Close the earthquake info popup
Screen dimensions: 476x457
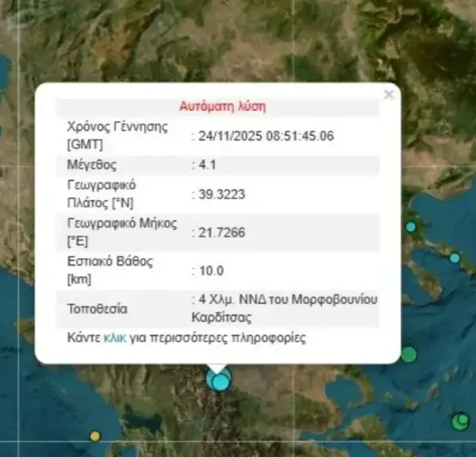click(x=388, y=94)
